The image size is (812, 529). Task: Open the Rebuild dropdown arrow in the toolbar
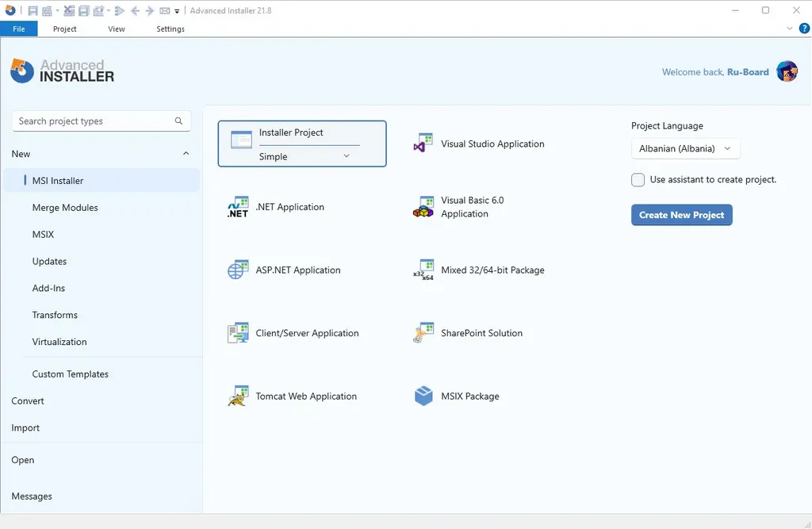tap(108, 10)
